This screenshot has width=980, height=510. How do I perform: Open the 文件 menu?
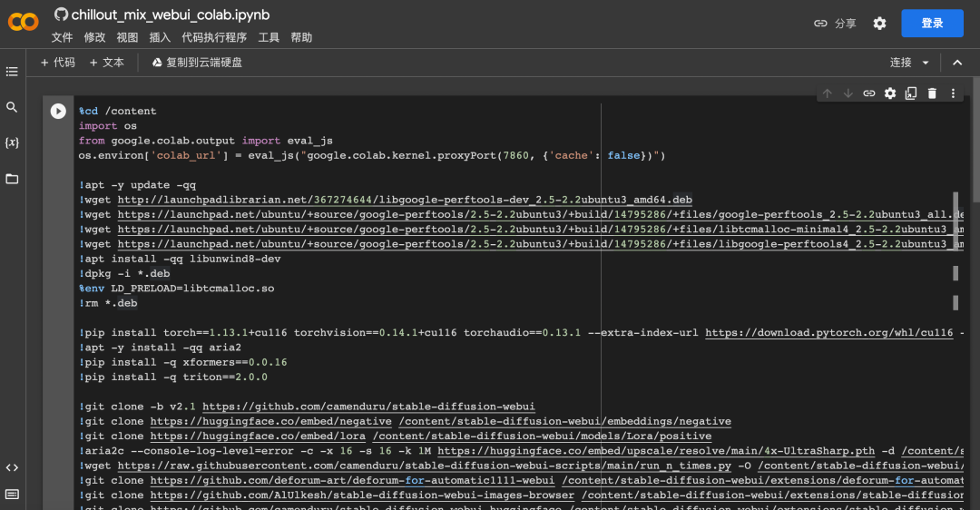click(x=62, y=37)
